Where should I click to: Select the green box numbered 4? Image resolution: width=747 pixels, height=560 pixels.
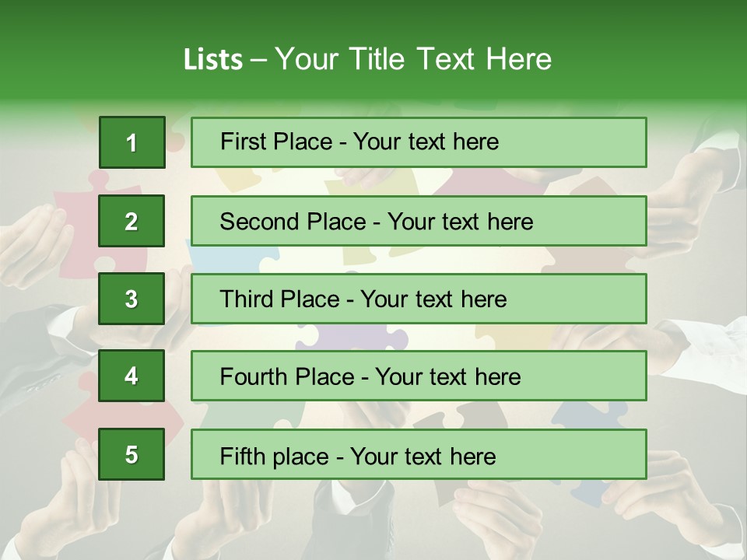point(132,376)
